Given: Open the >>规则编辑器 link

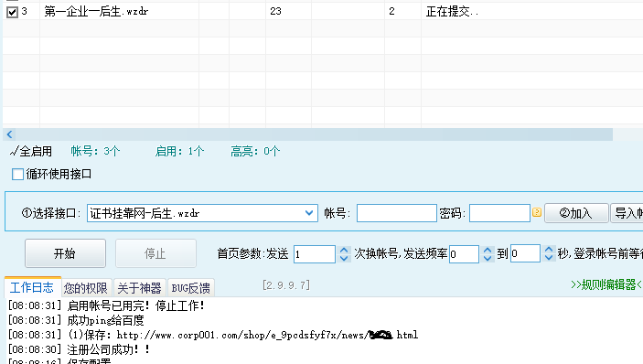Looking at the screenshot, I should point(606,284).
